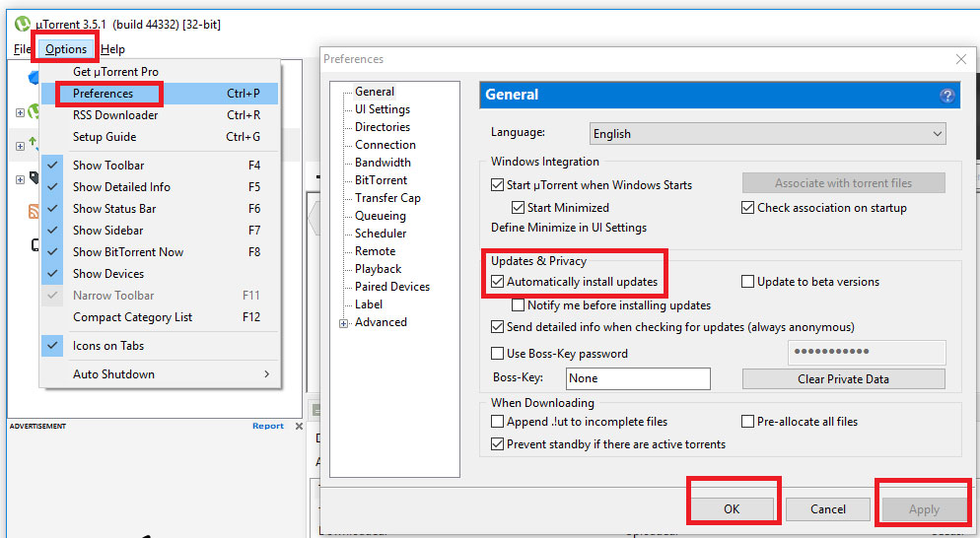Expand the sidebar node beside the up-down arrows icon
Screen dimensions: 980x538
click(x=20, y=146)
